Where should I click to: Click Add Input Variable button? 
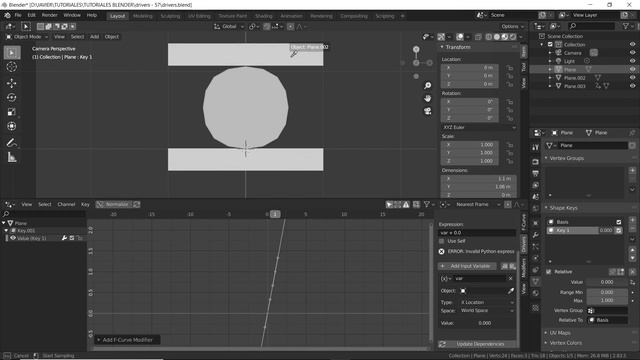coord(467,266)
